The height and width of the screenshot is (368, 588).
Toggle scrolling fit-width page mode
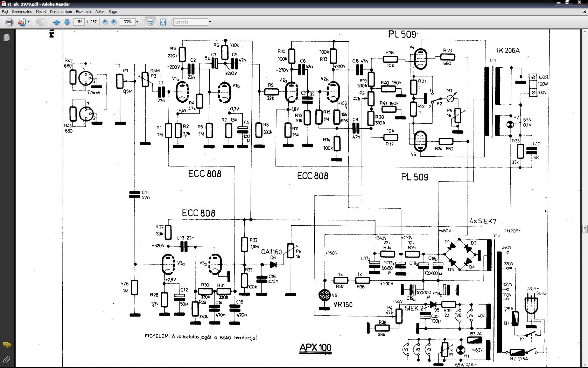pos(150,22)
